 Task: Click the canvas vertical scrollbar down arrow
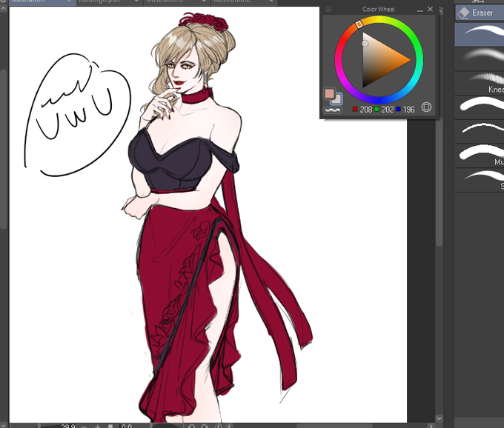(439, 418)
